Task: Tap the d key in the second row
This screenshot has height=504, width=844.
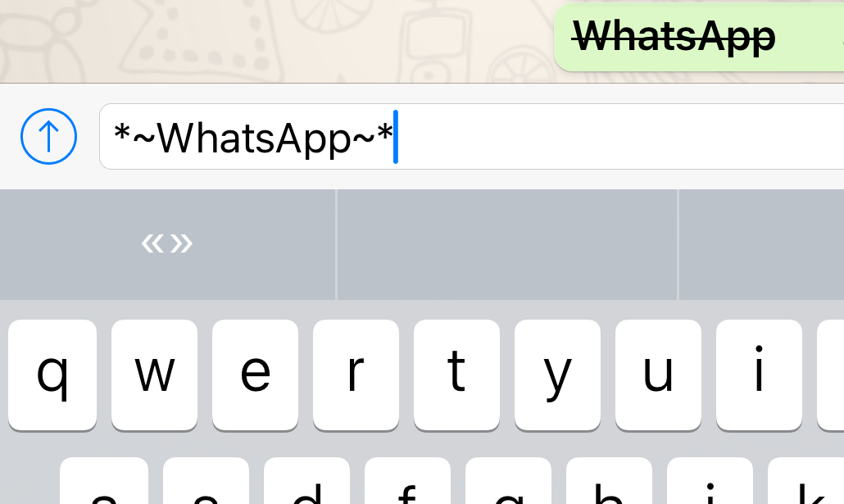Action: 306,481
